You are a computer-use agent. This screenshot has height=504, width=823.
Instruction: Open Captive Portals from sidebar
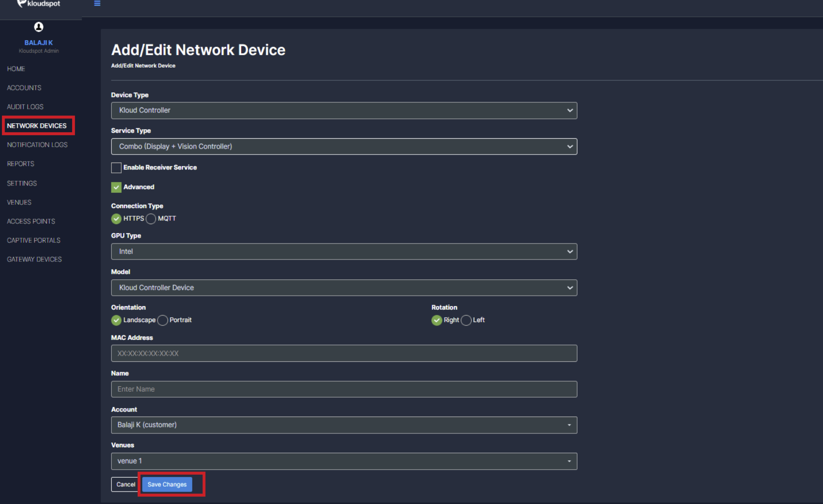34,241
